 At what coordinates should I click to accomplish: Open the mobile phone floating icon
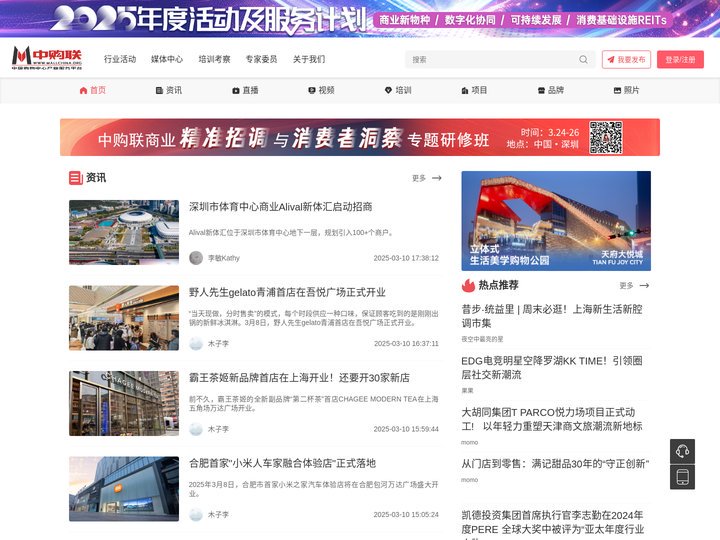point(682,477)
